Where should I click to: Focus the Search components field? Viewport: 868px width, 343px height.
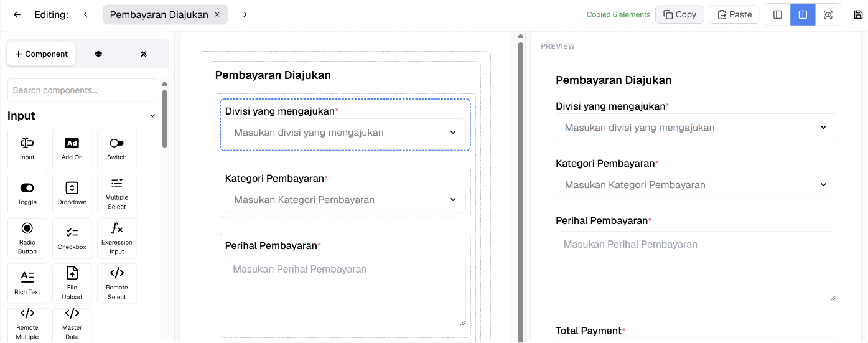(x=83, y=90)
